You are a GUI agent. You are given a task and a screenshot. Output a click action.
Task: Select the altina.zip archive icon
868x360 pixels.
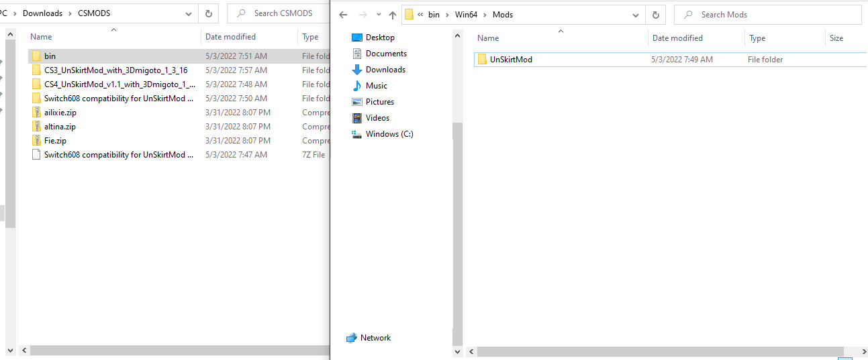(x=36, y=127)
